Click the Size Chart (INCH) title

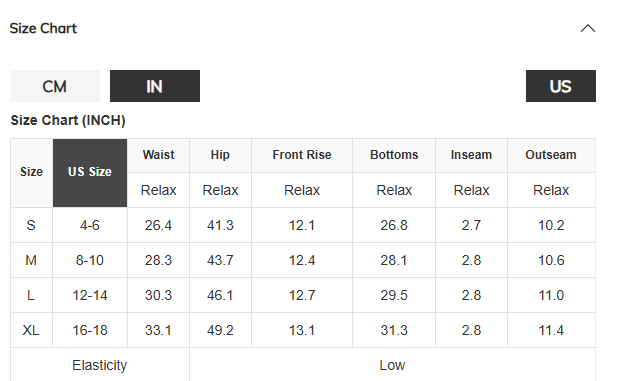tap(68, 120)
